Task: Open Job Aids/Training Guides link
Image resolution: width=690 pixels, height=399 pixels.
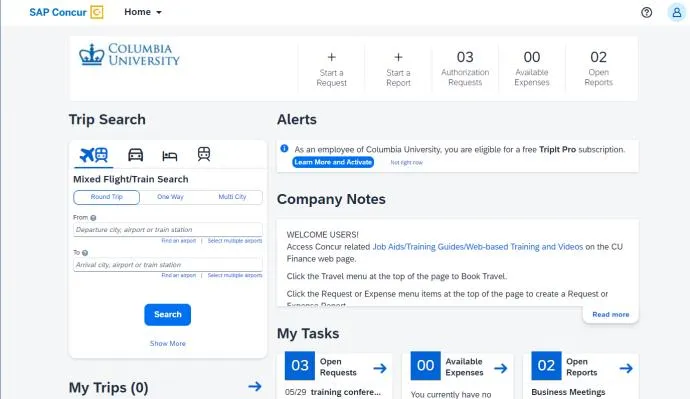Action: 477,247
